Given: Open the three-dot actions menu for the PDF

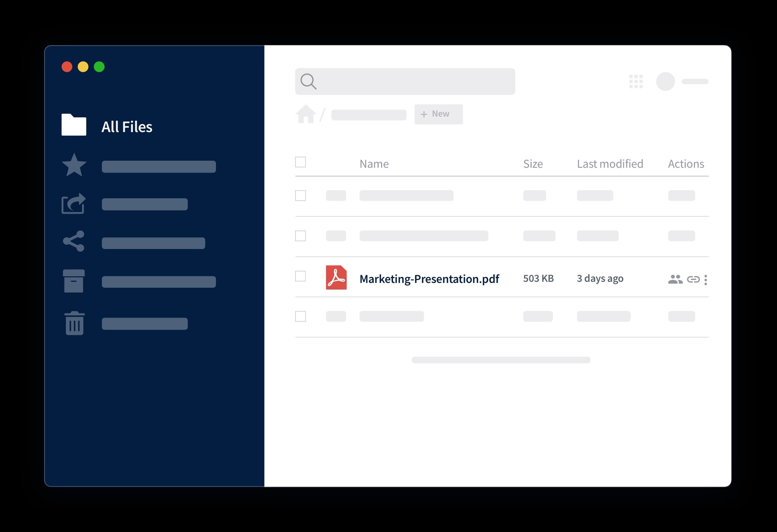Looking at the screenshot, I should (x=706, y=279).
